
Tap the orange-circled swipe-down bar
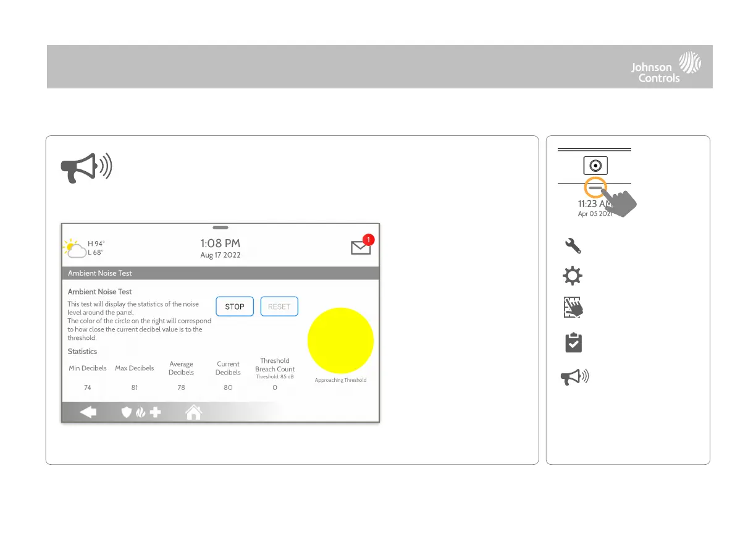tap(595, 188)
